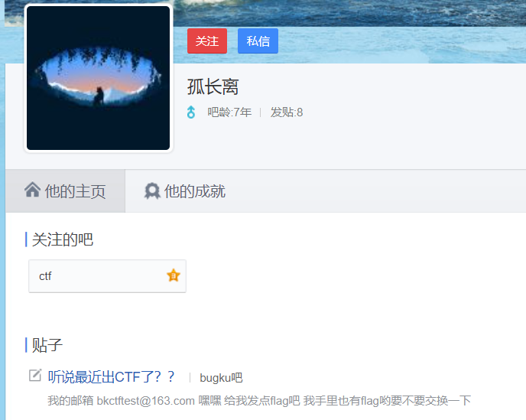Click the user avatar cave picture
The image size is (526, 420).
(99, 78)
